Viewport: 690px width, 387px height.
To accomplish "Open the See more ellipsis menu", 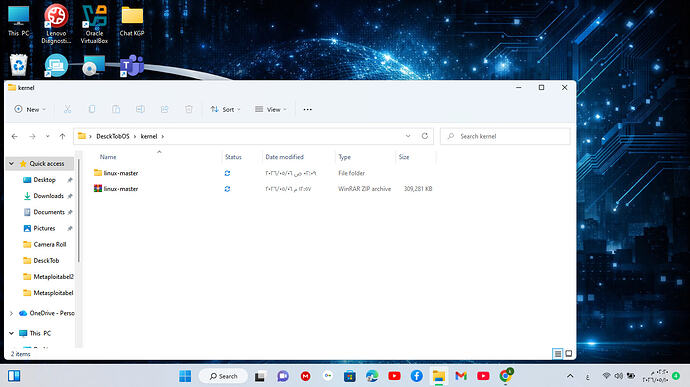I will click(x=307, y=109).
